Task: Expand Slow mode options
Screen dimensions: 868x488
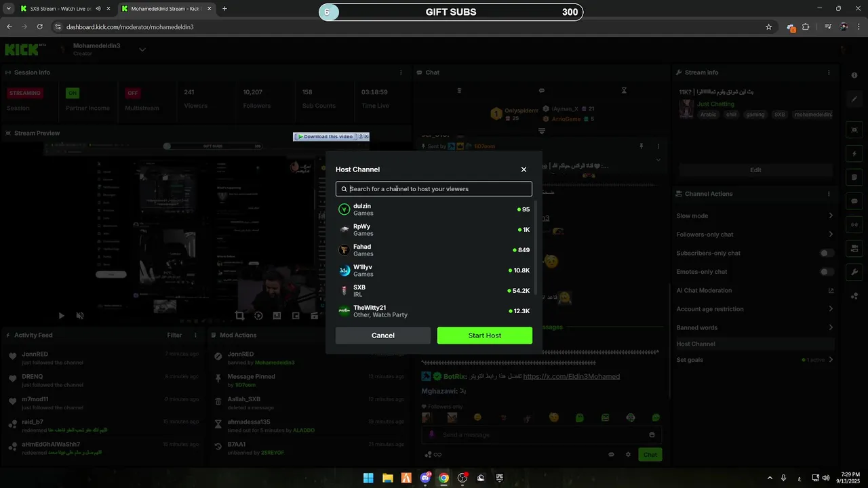Action: (831, 216)
